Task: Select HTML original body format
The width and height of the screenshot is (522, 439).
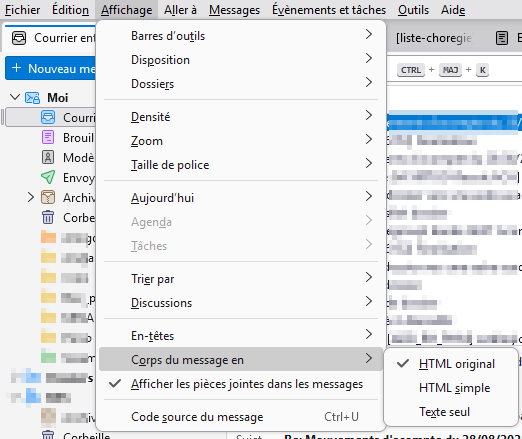Action: (x=451, y=364)
